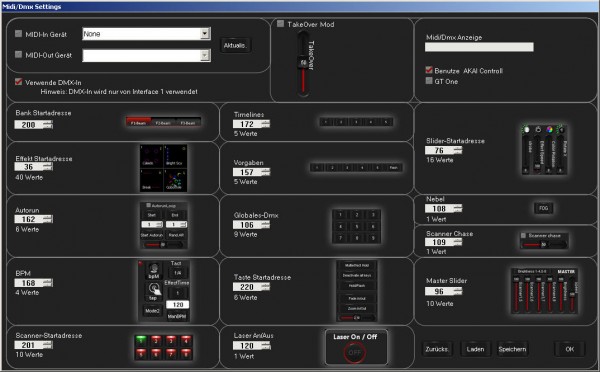
Task: Click Vorgaben Flash button
Action: tap(393, 168)
